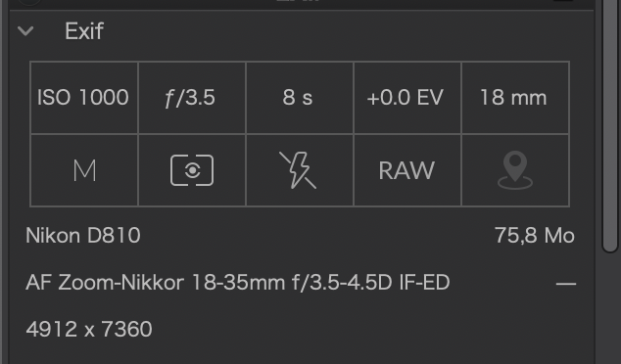The image size is (621, 364).
Task: Click the metering mode icon
Action: (x=192, y=170)
